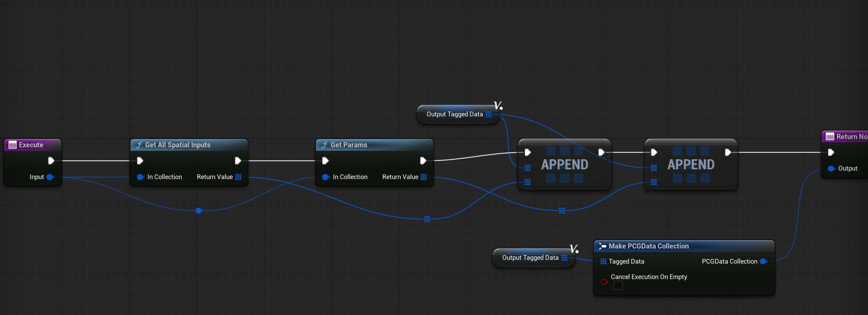The width and height of the screenshot is (868, 315).
Task: Click the upper Output Tagged Data variable pin
Action: tap(488, 114)
